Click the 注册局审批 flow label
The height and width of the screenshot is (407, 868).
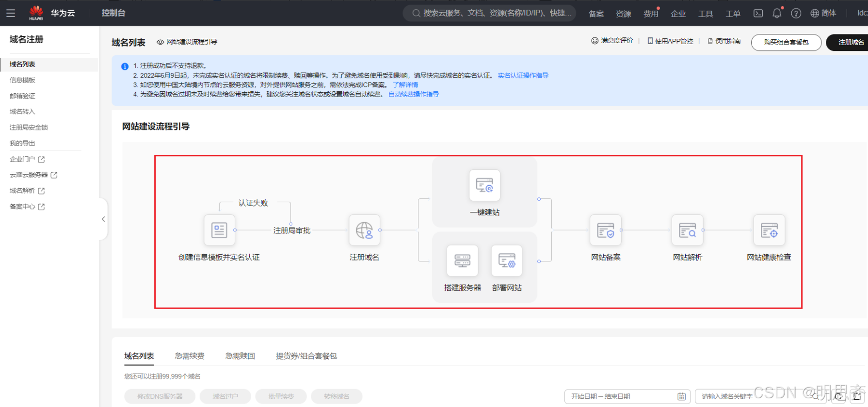[x=292, y=230]
